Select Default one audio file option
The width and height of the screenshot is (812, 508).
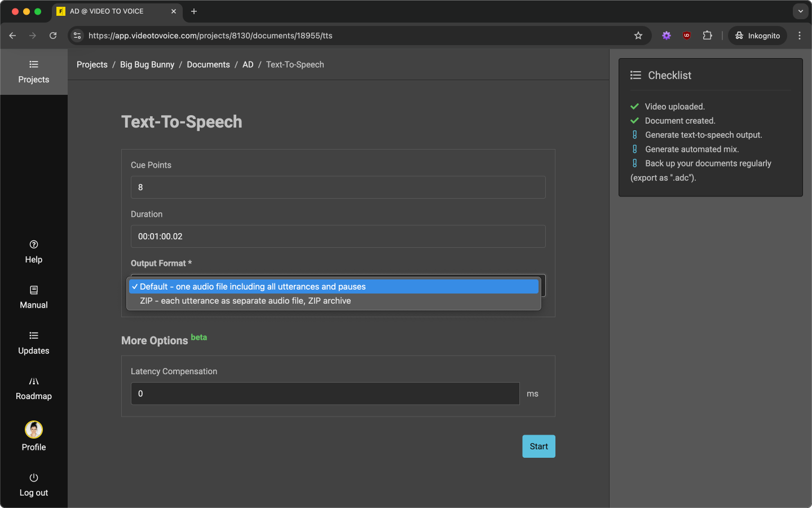click(x=333, y=287)
